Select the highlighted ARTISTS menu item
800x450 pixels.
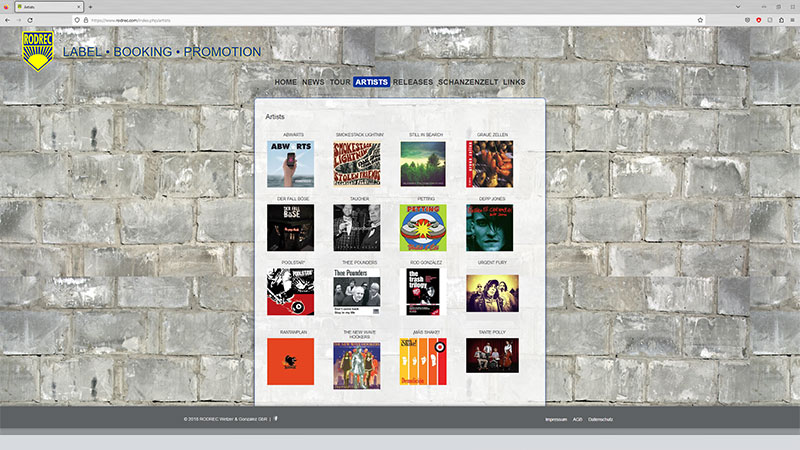point(371,82)
